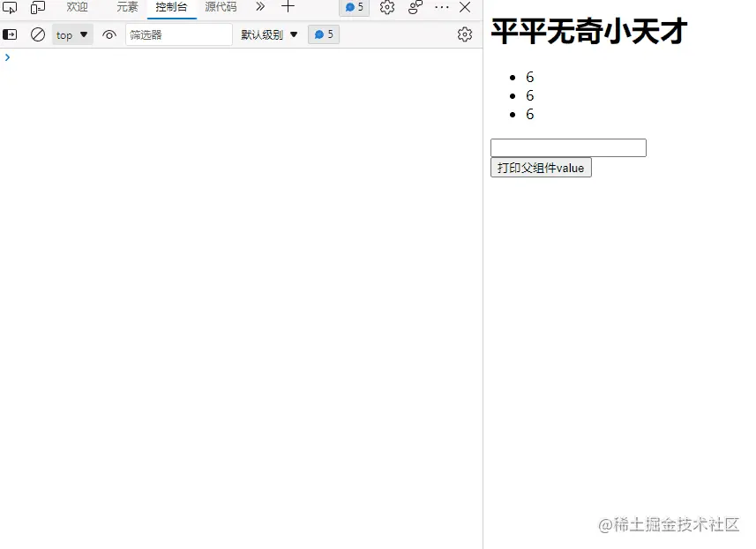Click the issues badge in the filter bar
Screen dimensions: 756x549
pyautogui.click(x=323, y=34)
